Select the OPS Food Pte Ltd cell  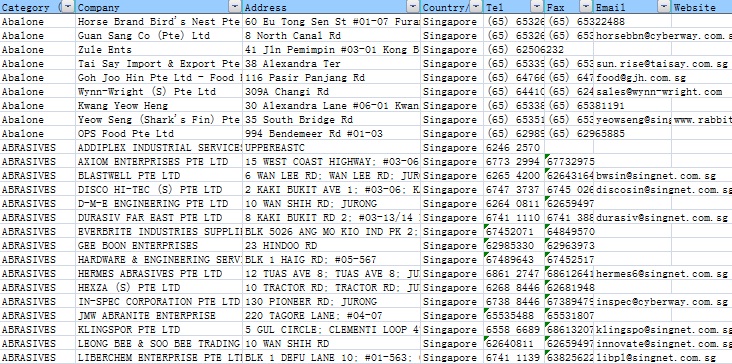coord(159,133)
